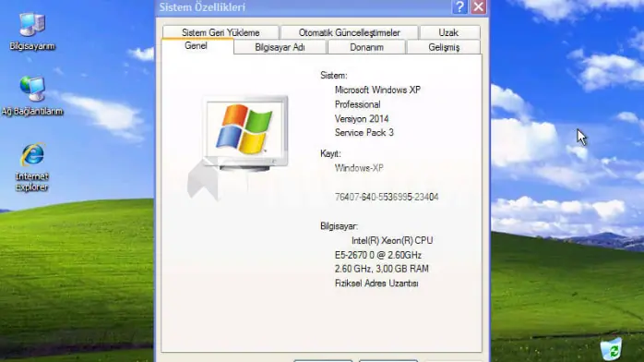Click the 'Fiziksel Adres Uzantısı' text
This screenshot has width=644, height=362.
point(376,284)
